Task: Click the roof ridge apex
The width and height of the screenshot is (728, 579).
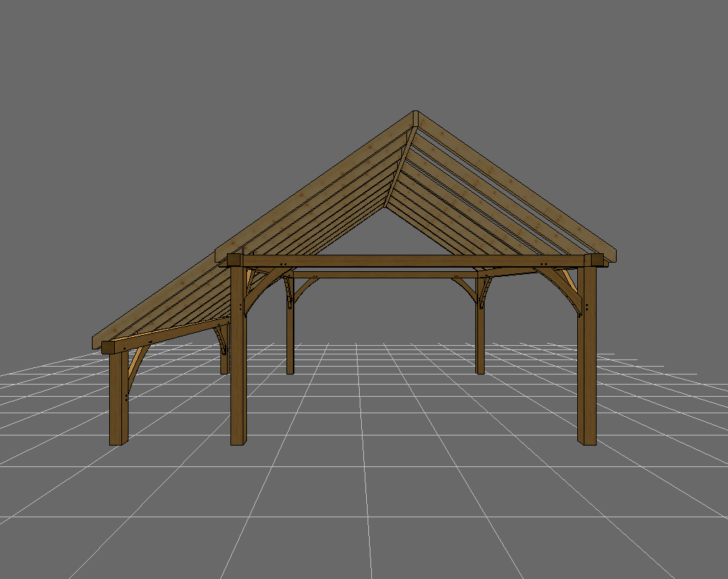Action: (x=415, y=115)
